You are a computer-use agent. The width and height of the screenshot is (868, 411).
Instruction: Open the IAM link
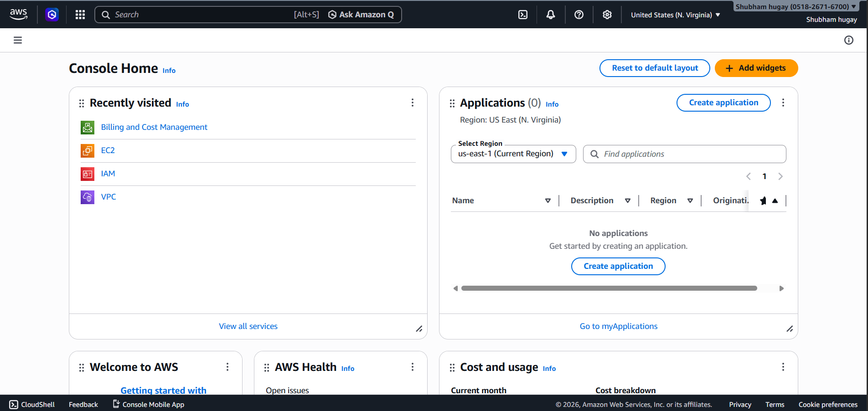pyautogui.click(x=108, y=174)
